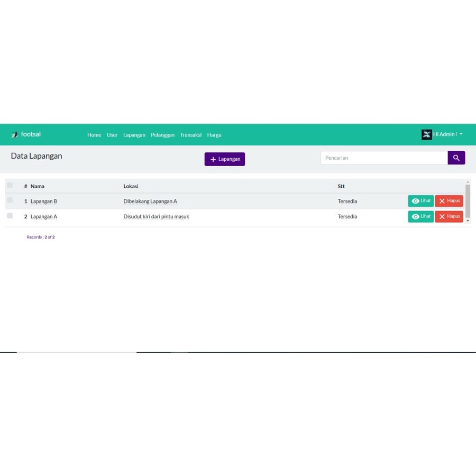Image resolution: width=476 pixels, height=476 pixels.
Task: Click the magnifier search button
Action: pos(456,158)
